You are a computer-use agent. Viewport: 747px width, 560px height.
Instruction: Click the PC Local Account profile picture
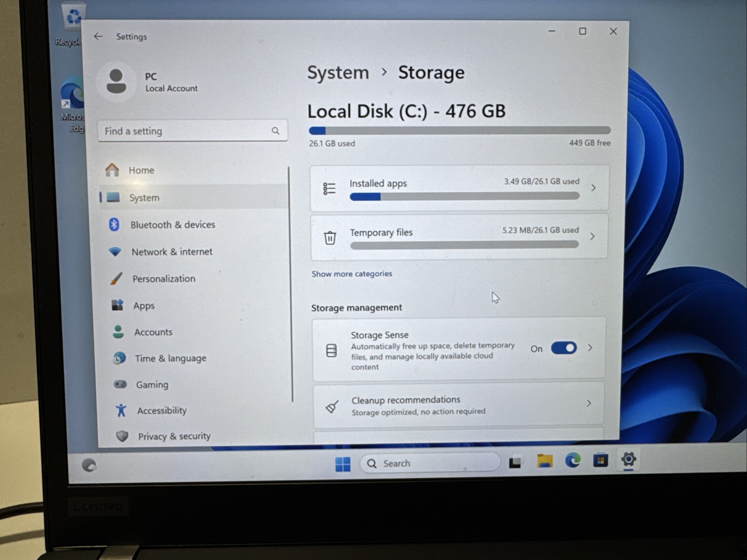116,81
